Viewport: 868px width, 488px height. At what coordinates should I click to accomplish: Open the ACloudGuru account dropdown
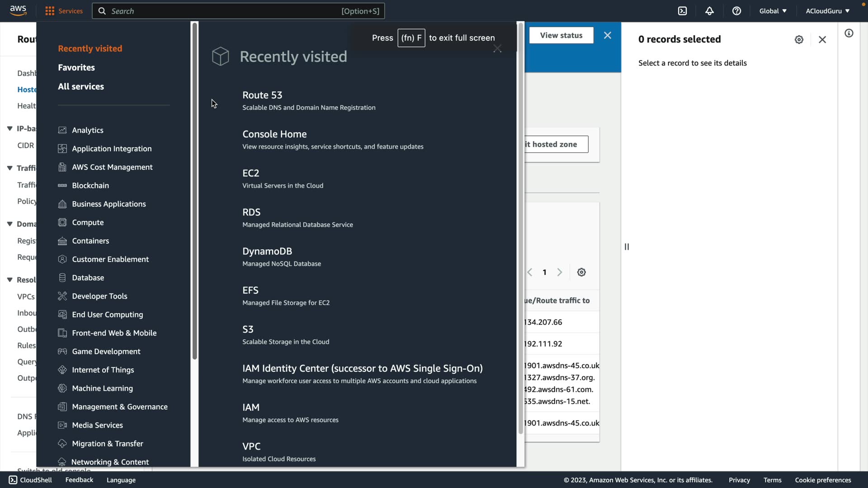pyautogui.click(x=827, y=11)
